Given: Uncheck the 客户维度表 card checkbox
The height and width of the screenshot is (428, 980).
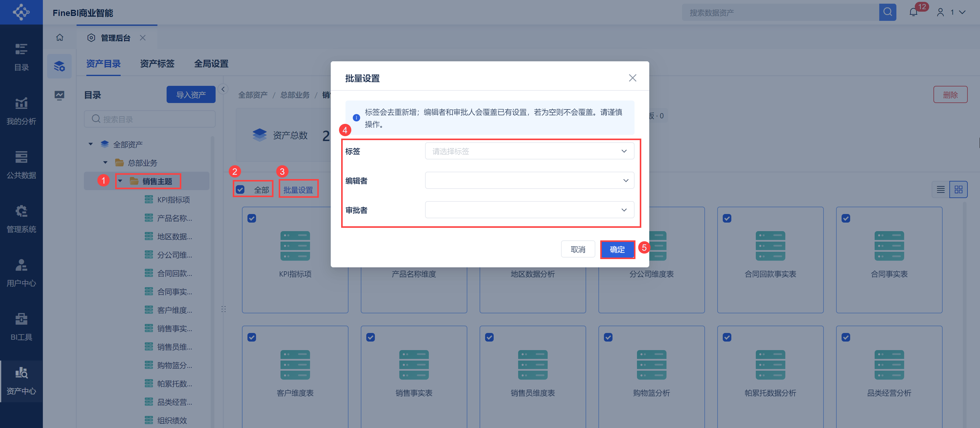Looking at the screenshot, I should coord(252,337).
